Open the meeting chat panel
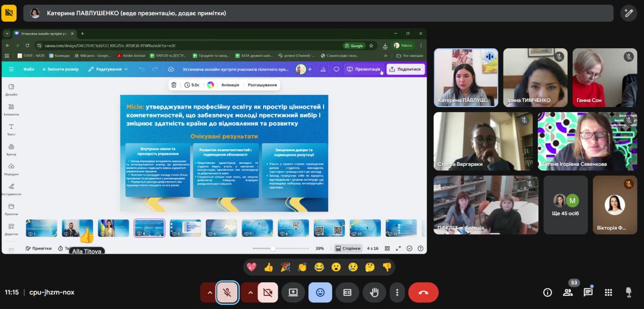This screenshot has height=309, width=644. pos(588,292)
